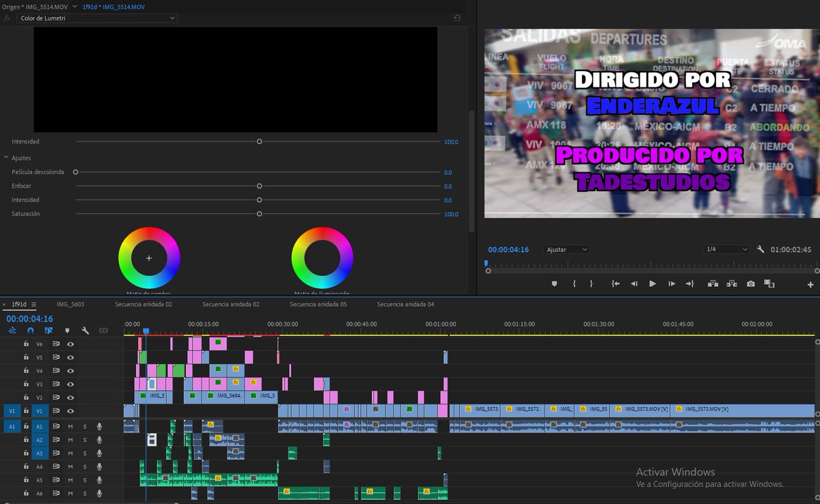Hide video track V5 with eye icon
Image resolution: width=820 pixels, height=504 pixels.
[x=70, y=357]
